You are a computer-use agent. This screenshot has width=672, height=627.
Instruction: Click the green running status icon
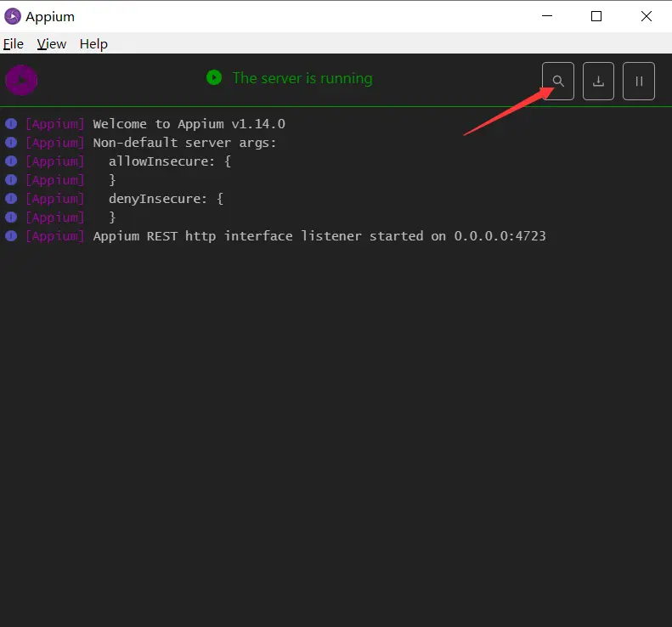click(x=214, y=77)
